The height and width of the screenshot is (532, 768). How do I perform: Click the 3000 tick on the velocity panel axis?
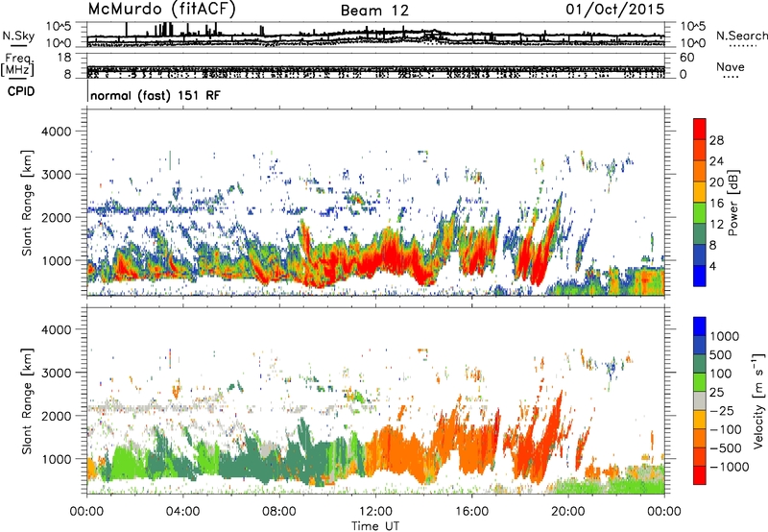coord(57,373)
